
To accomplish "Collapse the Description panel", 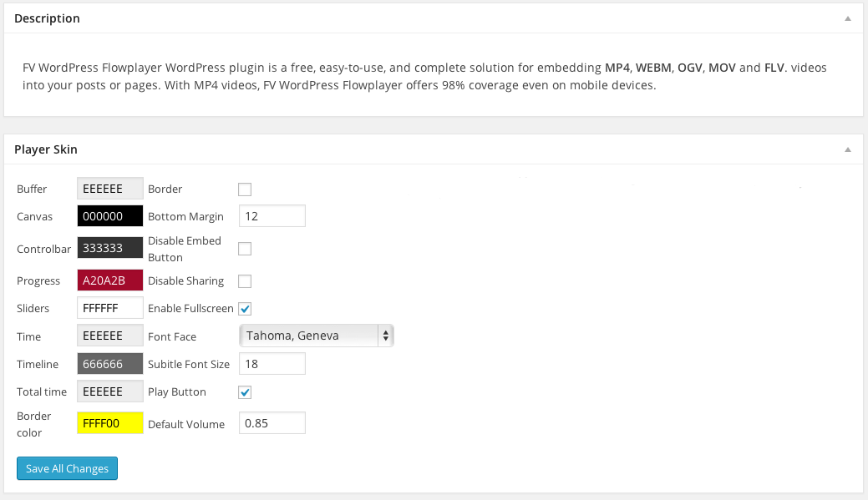I will pyautogui.click(x=847, y=19).
